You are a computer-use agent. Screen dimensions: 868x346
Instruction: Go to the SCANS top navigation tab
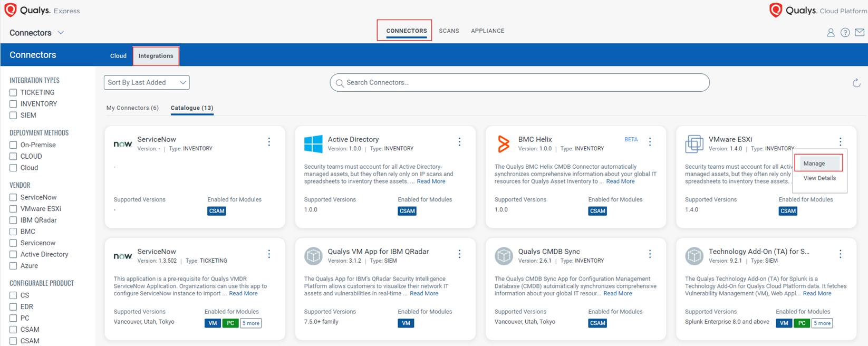pos(449,31)
